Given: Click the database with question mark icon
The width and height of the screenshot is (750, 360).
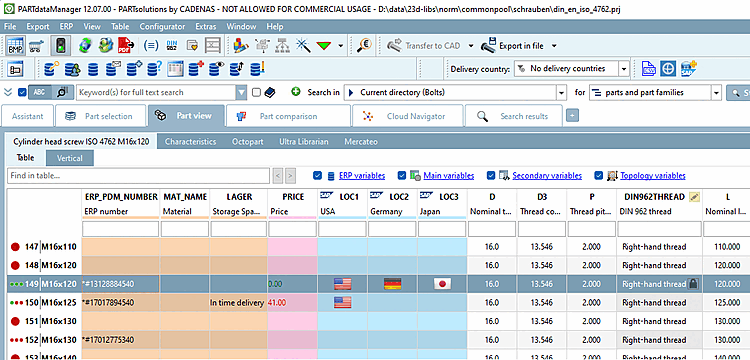Looking at the screenshot, I should 155,69.
